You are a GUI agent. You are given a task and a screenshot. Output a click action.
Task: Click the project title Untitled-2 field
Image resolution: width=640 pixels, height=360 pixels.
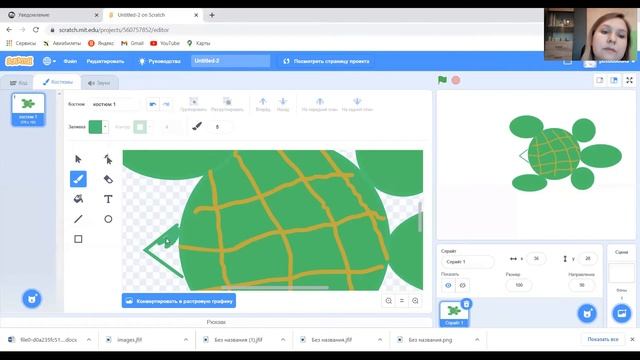tap(231, 61)
